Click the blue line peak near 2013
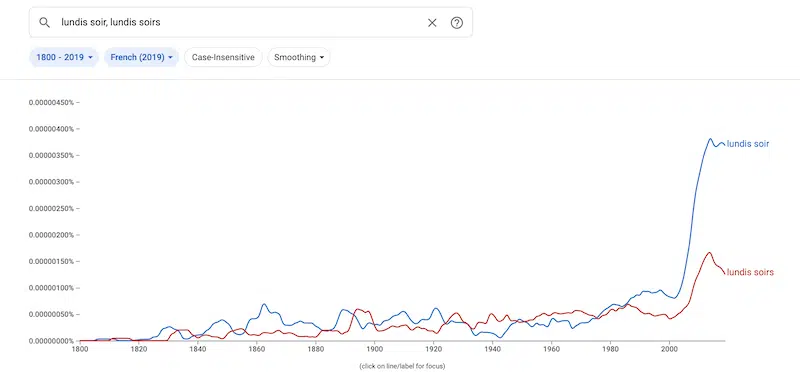This screenshot has width=800, height=386. (x=710, y=139)
